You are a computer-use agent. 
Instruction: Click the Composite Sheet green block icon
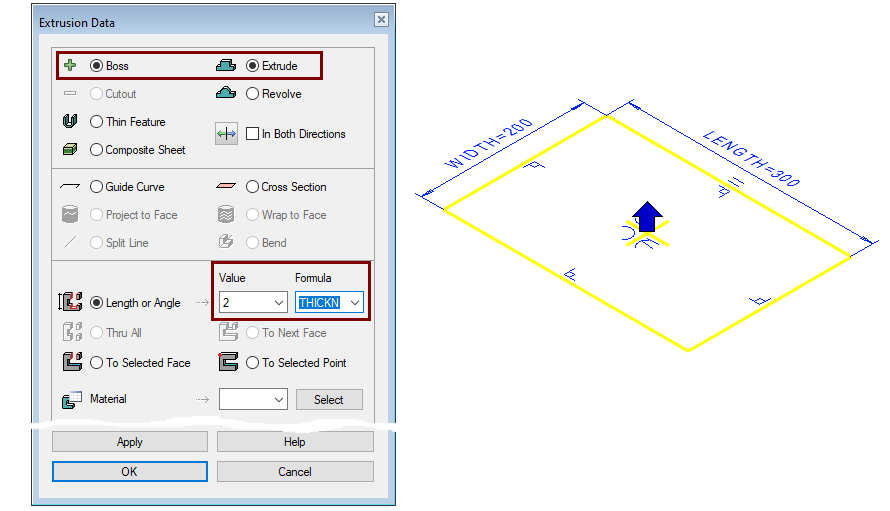70,149
